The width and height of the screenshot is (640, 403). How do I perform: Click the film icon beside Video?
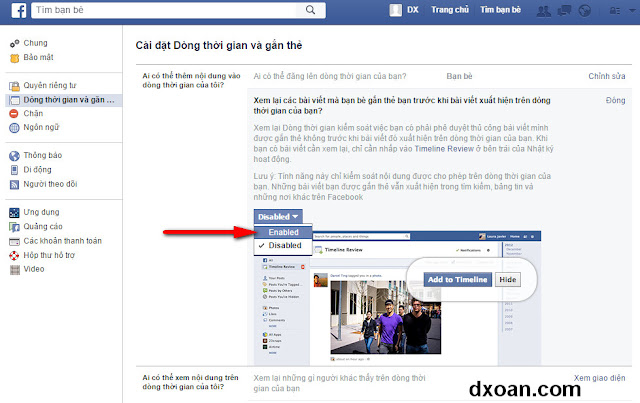15,269
